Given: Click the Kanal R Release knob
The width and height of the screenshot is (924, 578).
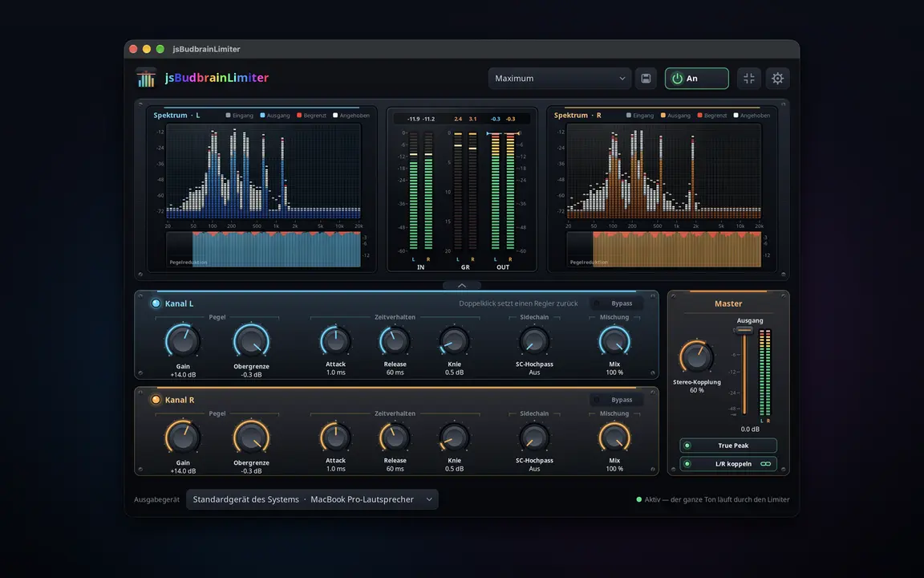Looking at the screenshot, I should [x=395, y=438].
